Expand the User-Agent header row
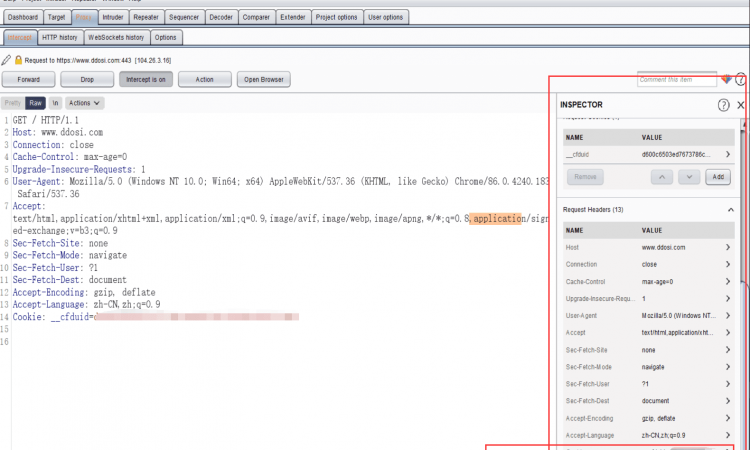 click(x=728, y=316)
